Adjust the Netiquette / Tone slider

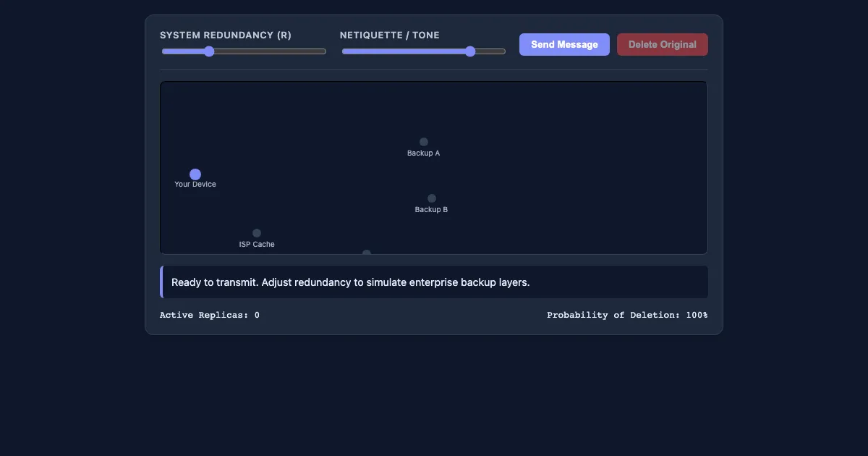[x=424, y=51]
